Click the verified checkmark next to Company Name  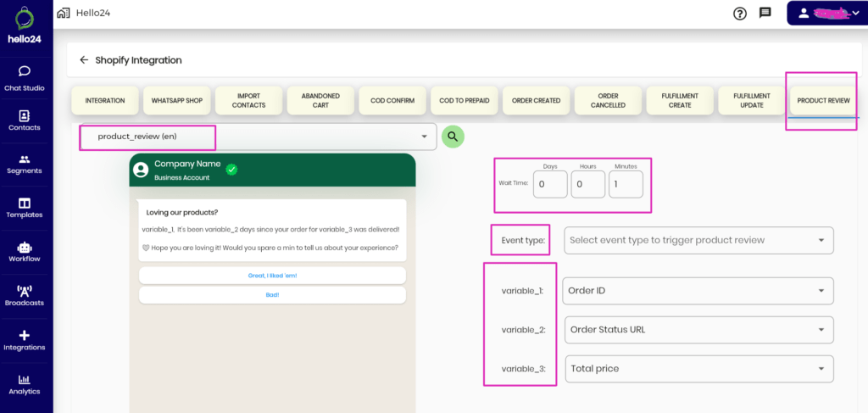click(232, 170)
